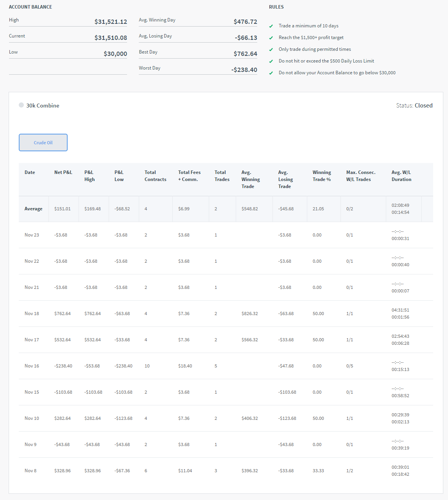Click the Max. Consec. W/L Trades header

click(x=360, y=176)
